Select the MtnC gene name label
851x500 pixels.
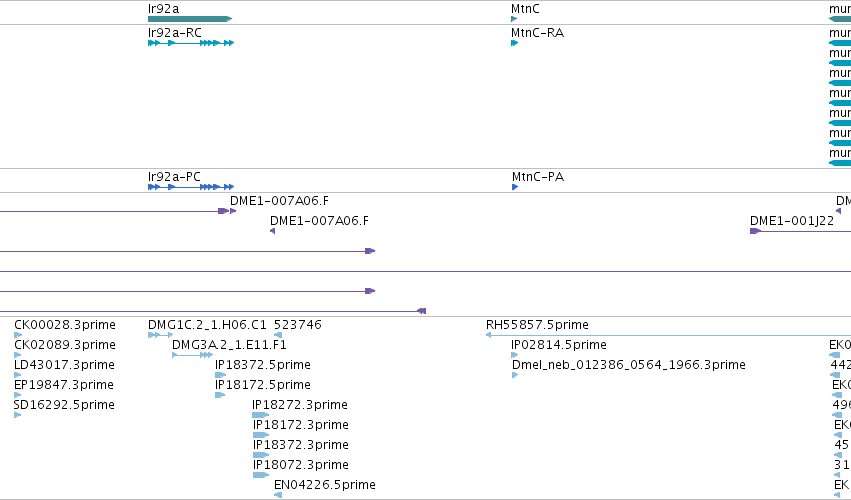click(525, 9)
